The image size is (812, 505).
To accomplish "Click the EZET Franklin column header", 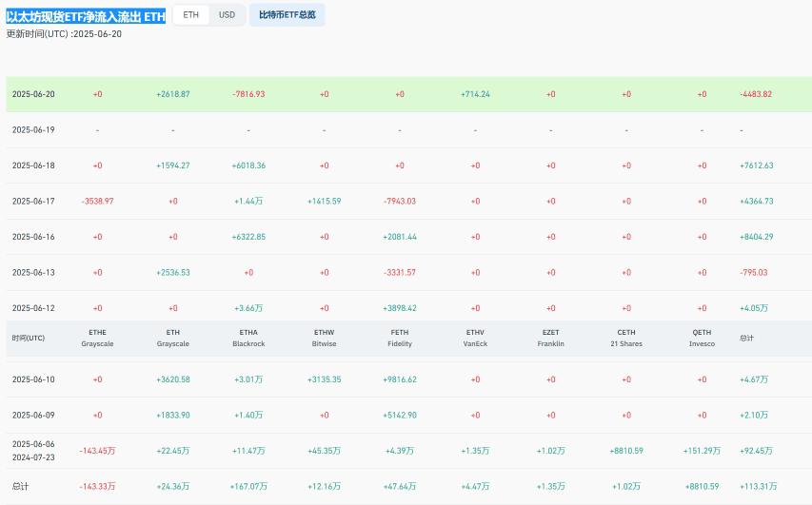I will tap(550, 339).
